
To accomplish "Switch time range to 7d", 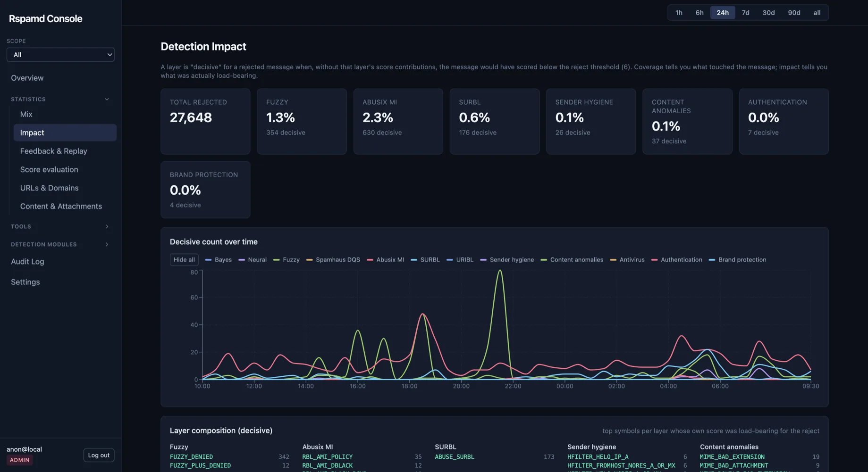I will tap(746, 13).
